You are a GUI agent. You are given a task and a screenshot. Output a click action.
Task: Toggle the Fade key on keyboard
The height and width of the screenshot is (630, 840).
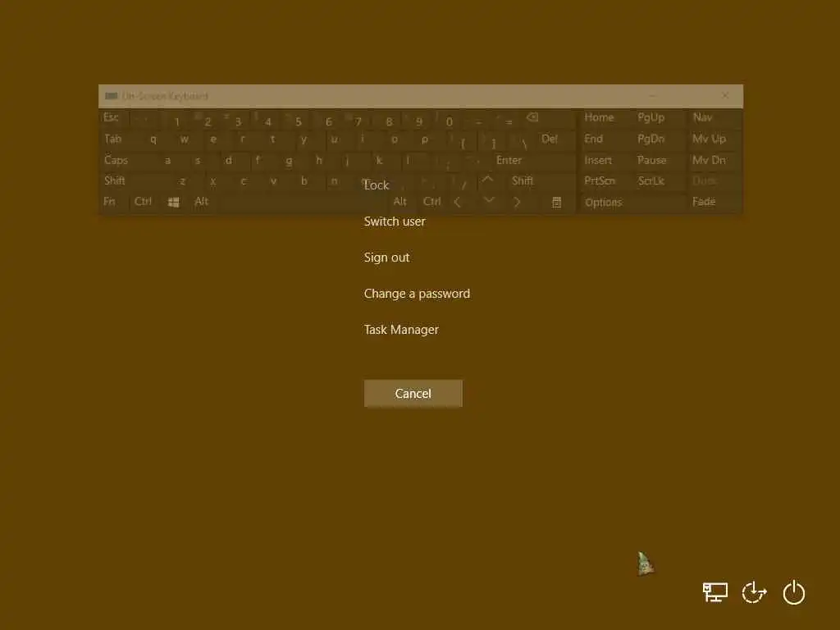703,202
